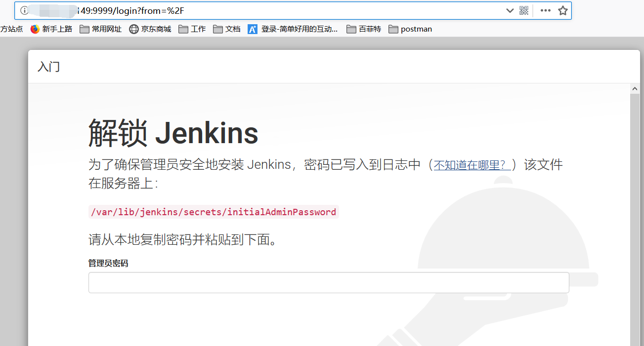Open the page actions three-dots menu

click(x=545, y=10)
